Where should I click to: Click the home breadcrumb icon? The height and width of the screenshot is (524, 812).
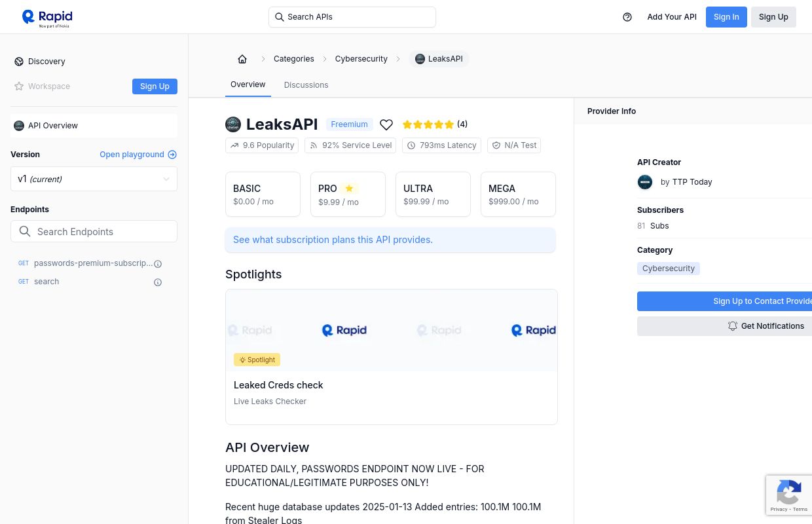[x=242, y=59]
